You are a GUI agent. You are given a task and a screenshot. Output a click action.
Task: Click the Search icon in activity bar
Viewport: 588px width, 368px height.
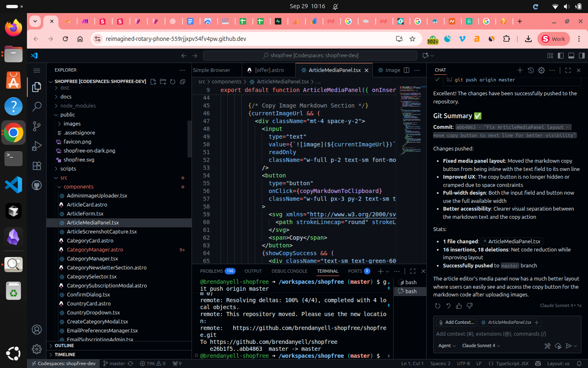[37, 107]
